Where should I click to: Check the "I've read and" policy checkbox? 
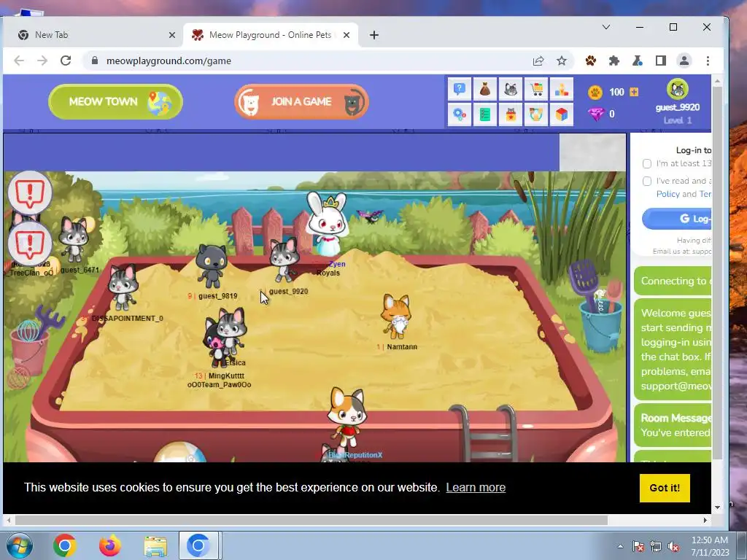point(647,181)
